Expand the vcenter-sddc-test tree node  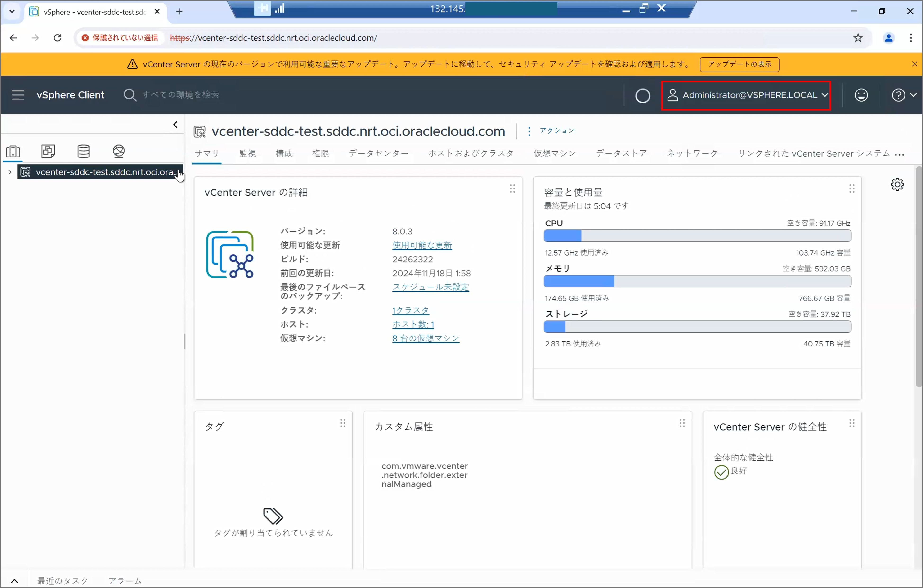(10, 172)
